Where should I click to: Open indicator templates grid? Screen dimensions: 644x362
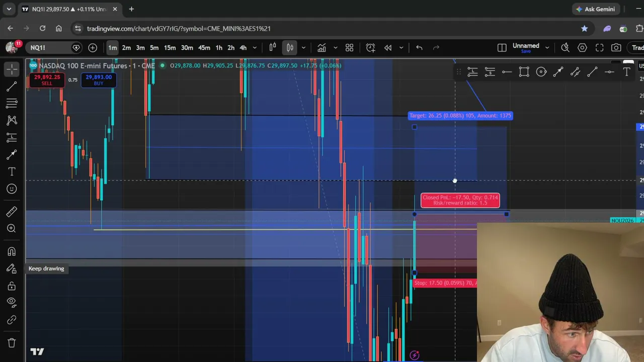[350, 48]
